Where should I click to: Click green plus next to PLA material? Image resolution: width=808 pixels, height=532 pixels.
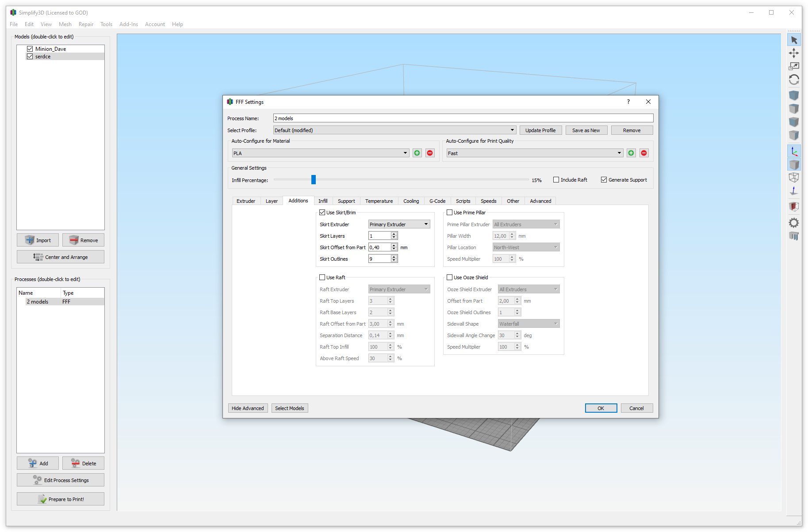click(x=417, y=153)
